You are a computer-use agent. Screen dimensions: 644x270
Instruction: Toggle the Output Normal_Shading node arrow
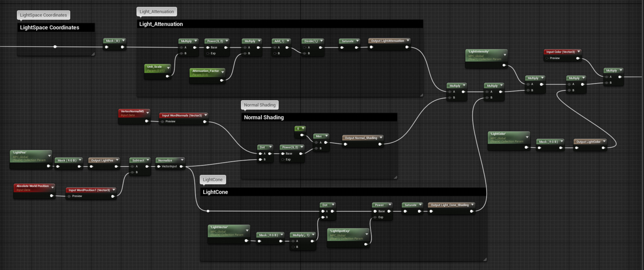pos(381,138)
